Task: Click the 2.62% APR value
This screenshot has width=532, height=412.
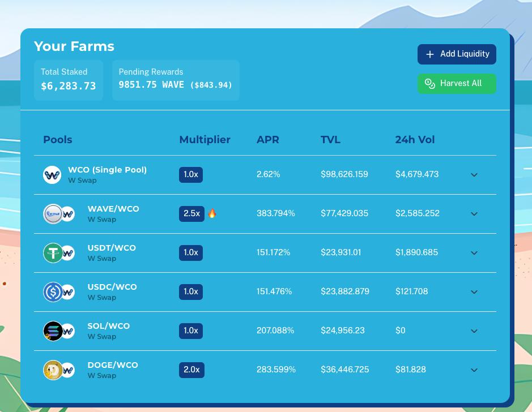Action: (269, 174)
